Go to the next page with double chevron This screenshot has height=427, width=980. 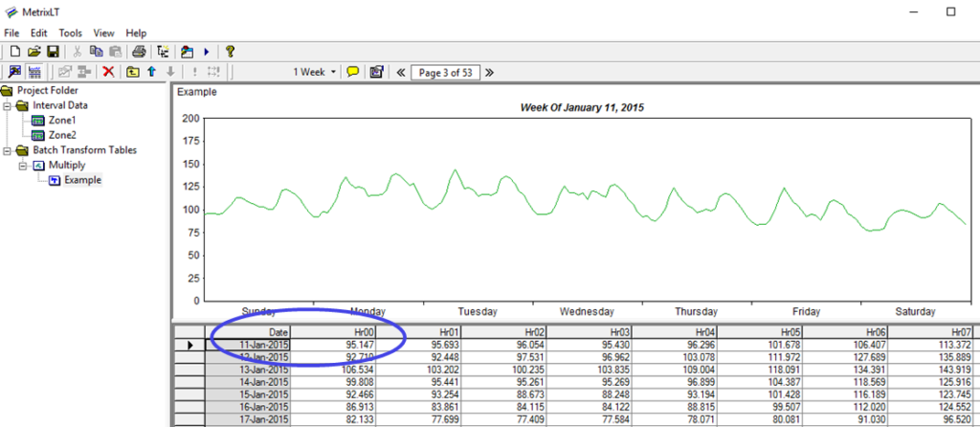(489, 72)
